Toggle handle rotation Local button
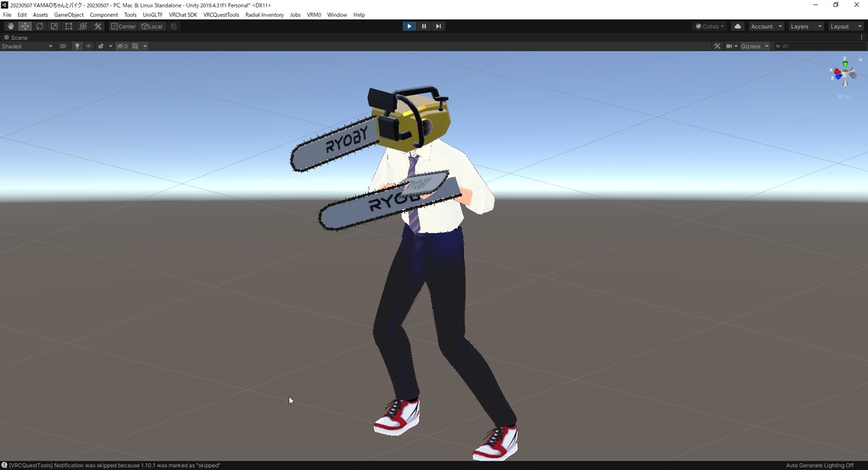 (x=152, y=26)
